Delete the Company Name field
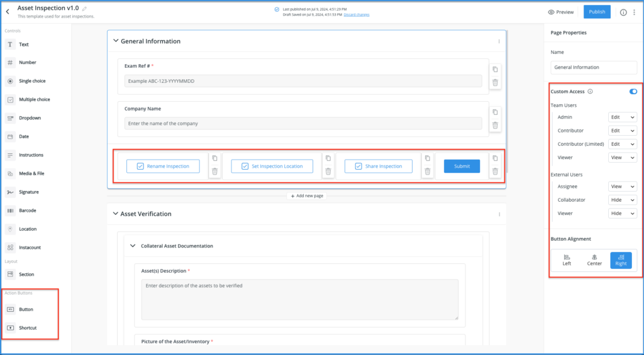 (495, 125)
